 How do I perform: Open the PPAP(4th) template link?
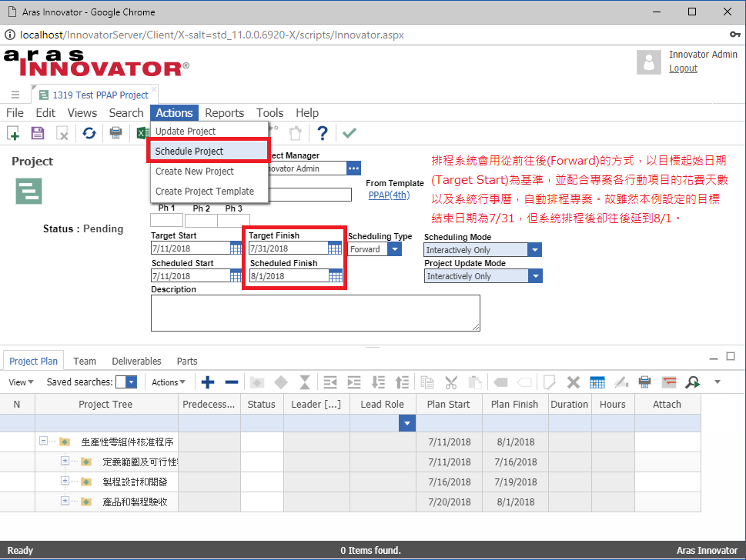pos(389,195)
